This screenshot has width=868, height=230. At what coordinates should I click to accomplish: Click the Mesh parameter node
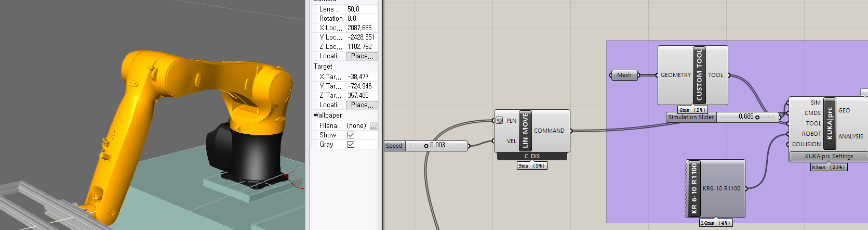coord(624,75)
